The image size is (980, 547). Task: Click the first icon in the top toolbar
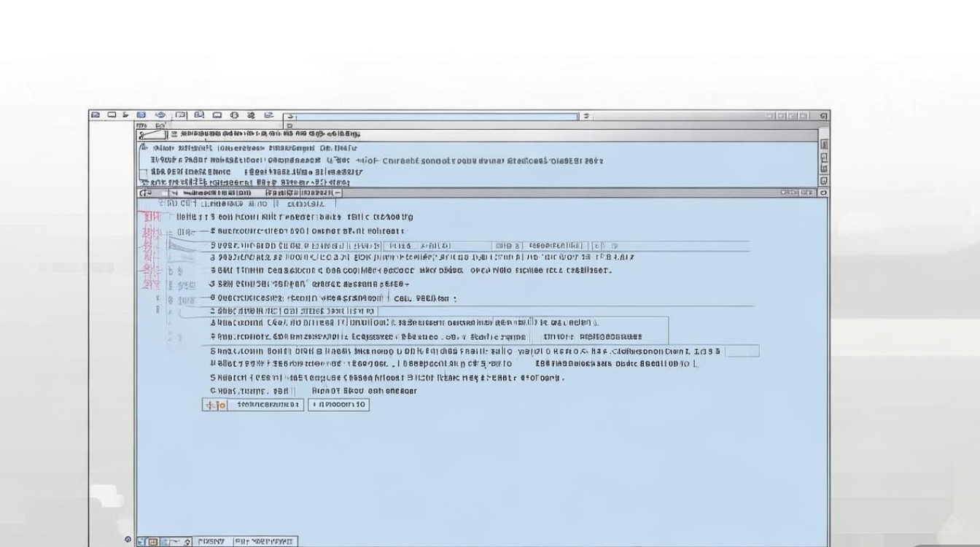pyautogui.click(x=96, y=115)
